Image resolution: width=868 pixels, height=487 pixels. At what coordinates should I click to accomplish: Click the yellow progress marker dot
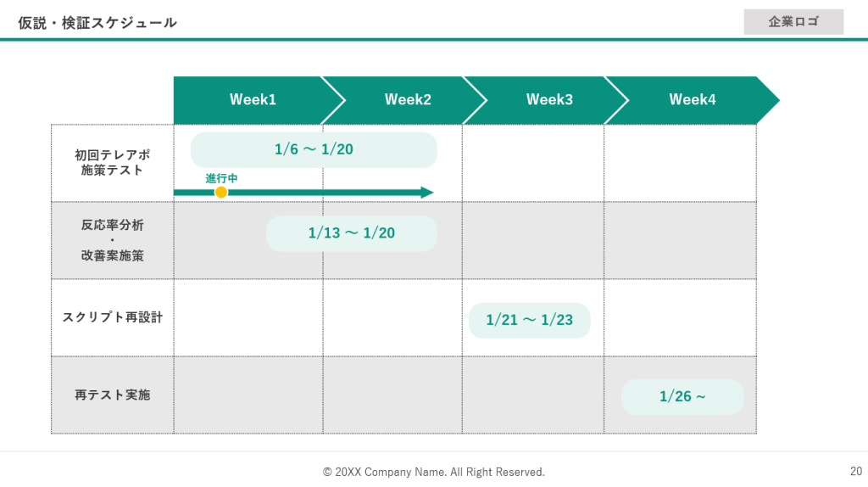point(221,193)
